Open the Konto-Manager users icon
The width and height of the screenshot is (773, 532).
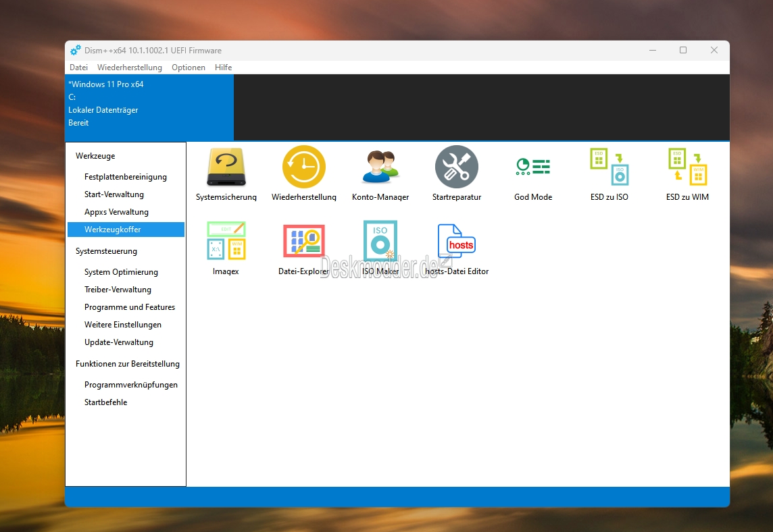click(380, 167)
